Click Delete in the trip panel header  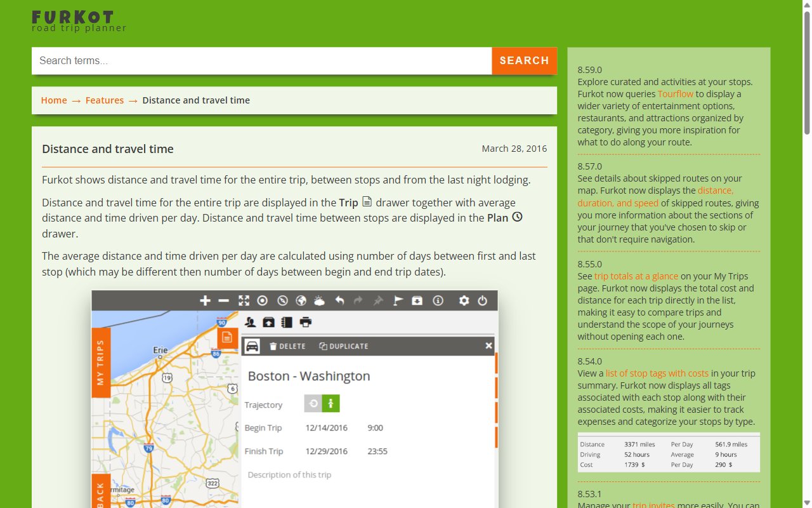tap(287, 346)
